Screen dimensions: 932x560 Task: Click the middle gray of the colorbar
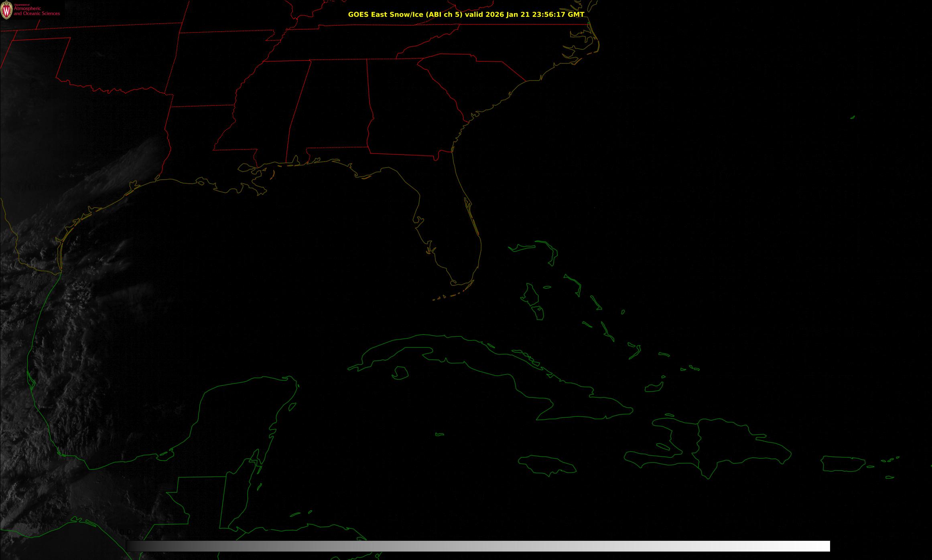[x=477, y=546]
